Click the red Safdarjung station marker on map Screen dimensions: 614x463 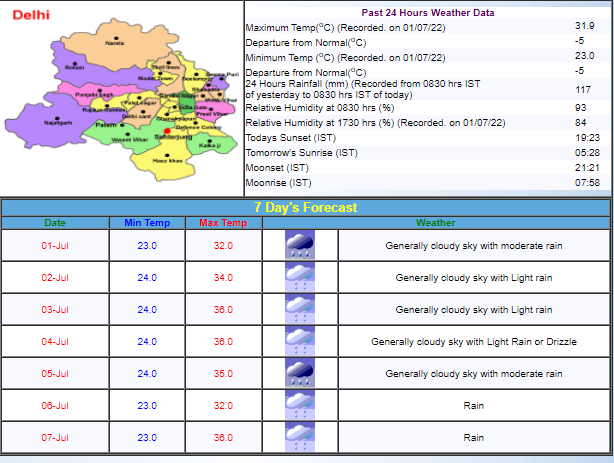pyautogui.click(x=167, y=131)
